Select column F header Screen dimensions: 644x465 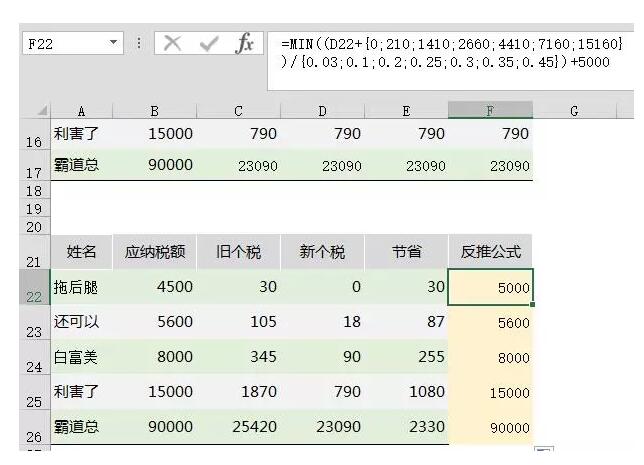point(490,111)
